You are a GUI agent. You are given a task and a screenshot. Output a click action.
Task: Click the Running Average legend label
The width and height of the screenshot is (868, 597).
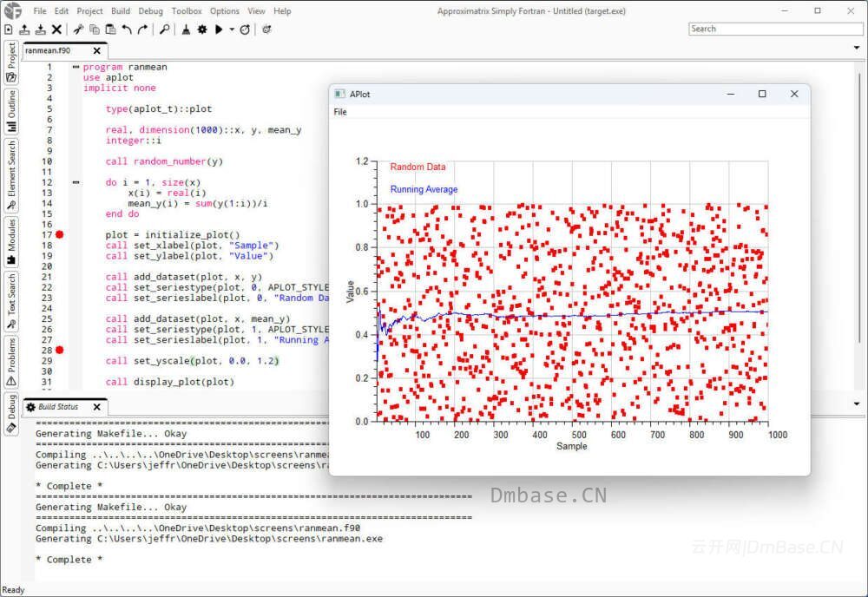424,189
